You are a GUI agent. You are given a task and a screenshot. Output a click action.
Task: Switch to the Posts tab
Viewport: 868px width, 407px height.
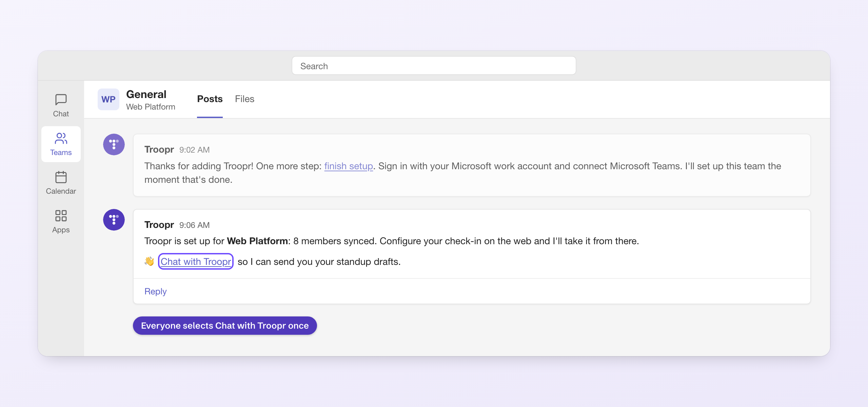click(210, 99)
